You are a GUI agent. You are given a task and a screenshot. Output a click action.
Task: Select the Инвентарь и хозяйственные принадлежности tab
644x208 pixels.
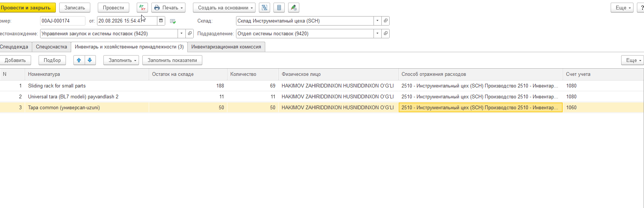click(x=129, y=47)
